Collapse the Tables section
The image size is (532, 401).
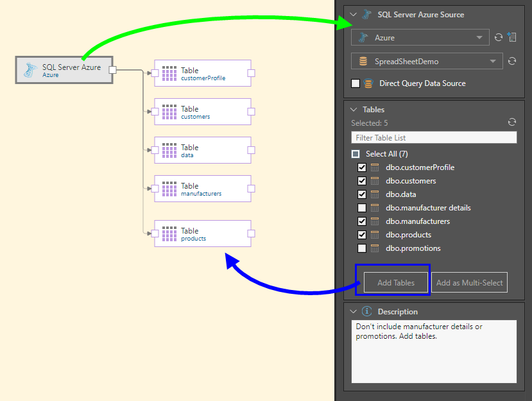tap(353, 110)
